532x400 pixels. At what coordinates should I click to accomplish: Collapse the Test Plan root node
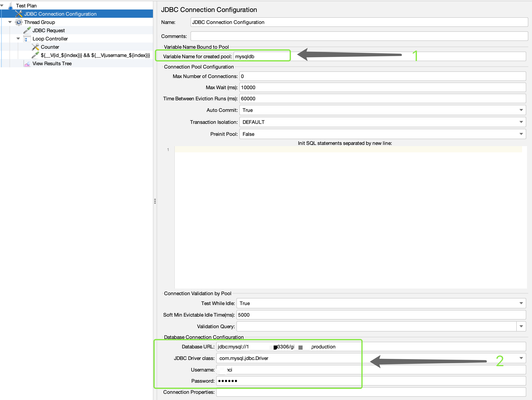tap(2, 6)
